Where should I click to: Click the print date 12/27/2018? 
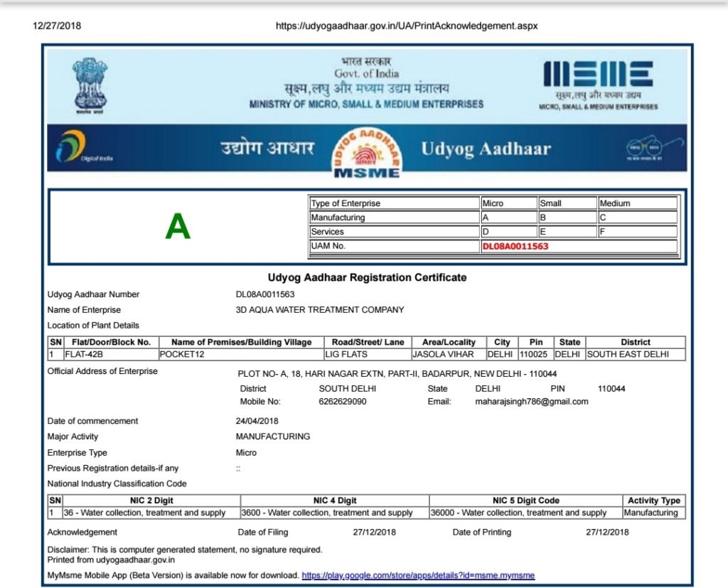point(57,26)
